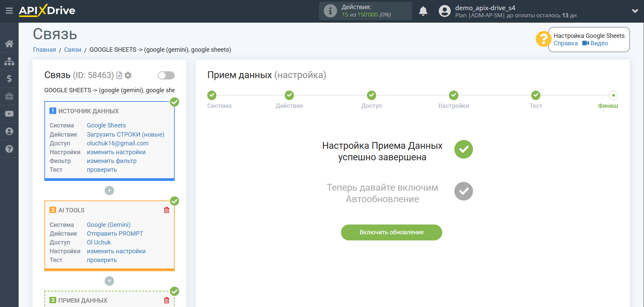This screenshot has width=644, height=307.
Task: Delete the ПРИЕМ ДАННЫХ block via trash icon
Action: (x=166, y=300)
